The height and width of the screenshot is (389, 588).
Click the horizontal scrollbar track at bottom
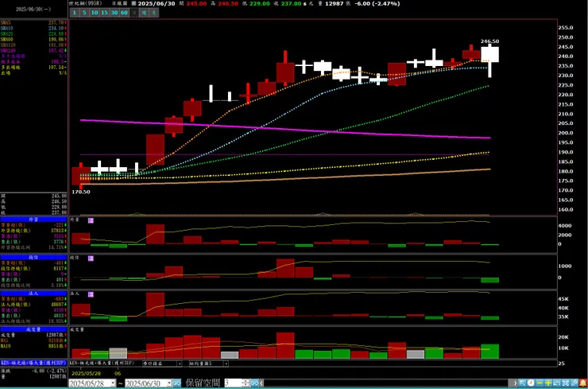tap(388, 383)
